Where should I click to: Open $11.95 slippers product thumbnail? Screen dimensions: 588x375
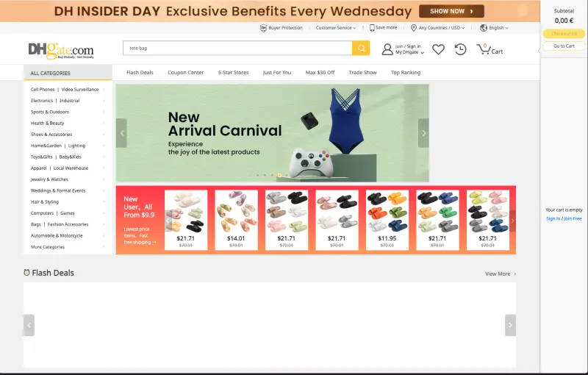387,220
